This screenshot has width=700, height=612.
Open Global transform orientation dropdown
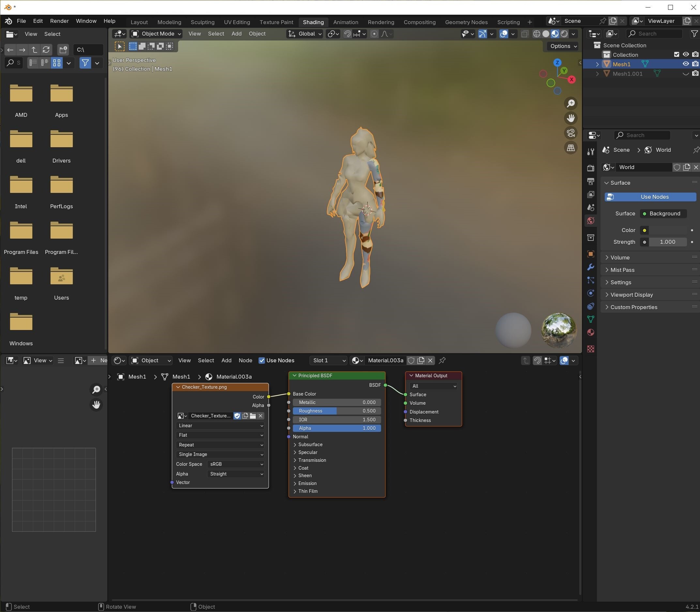click(304, 34)
